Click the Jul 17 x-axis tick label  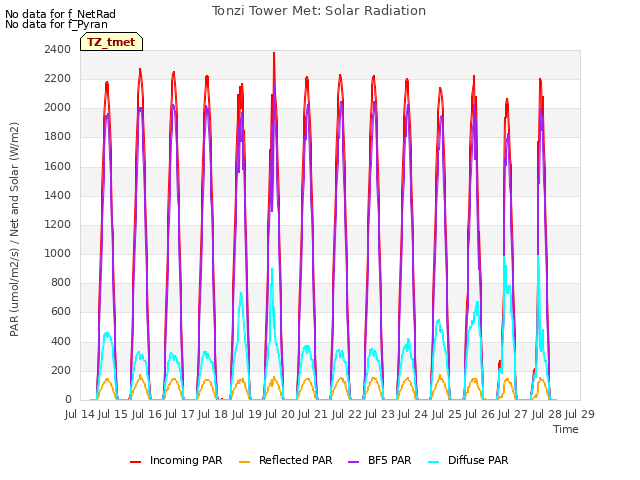tap(180, 414)
